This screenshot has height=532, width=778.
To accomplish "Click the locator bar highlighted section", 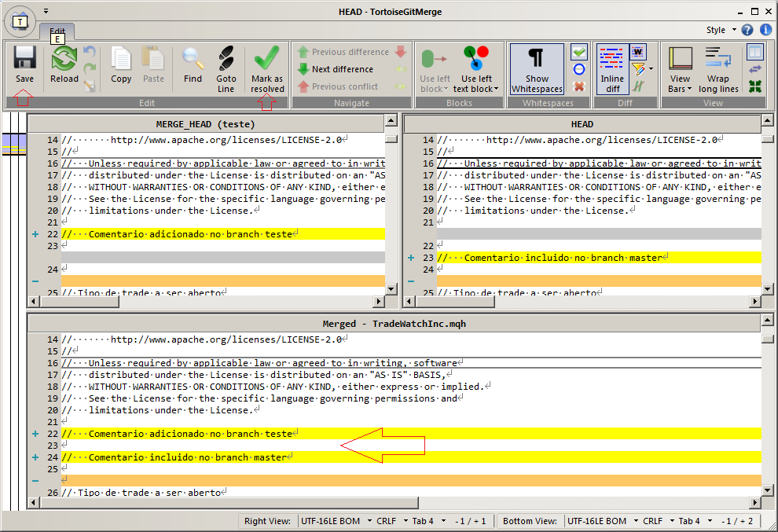I will click(x=14, y=144).
